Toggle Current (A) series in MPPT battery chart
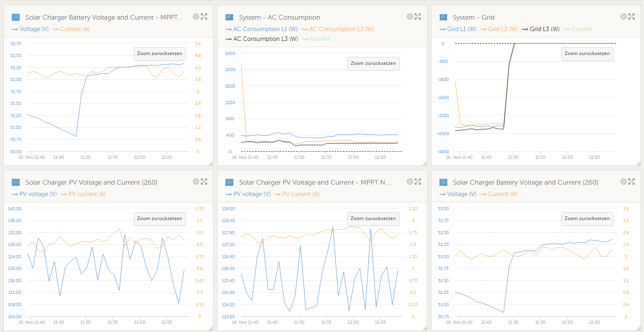Screen dimensions: 644x332 [71, 29]
